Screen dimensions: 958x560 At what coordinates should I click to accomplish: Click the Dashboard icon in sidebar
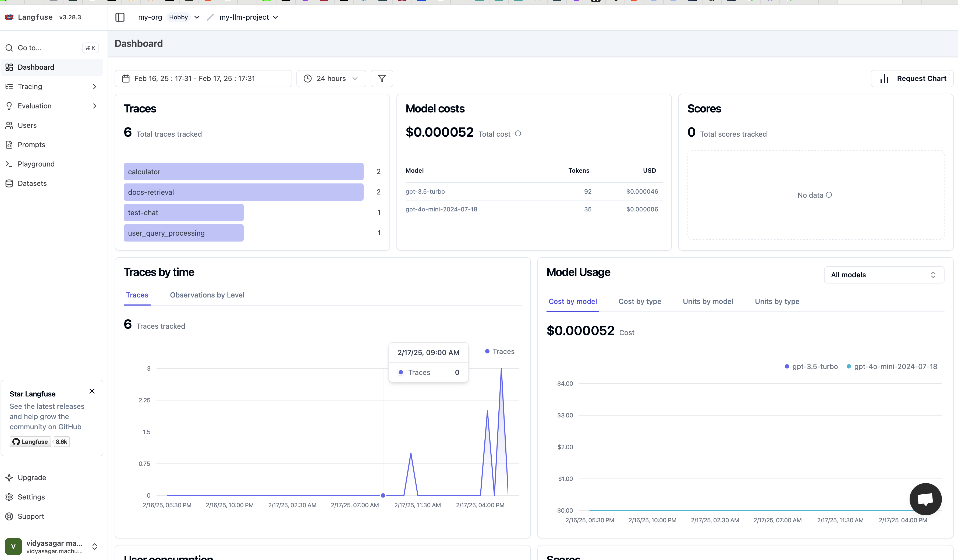[x=9, y=67]
